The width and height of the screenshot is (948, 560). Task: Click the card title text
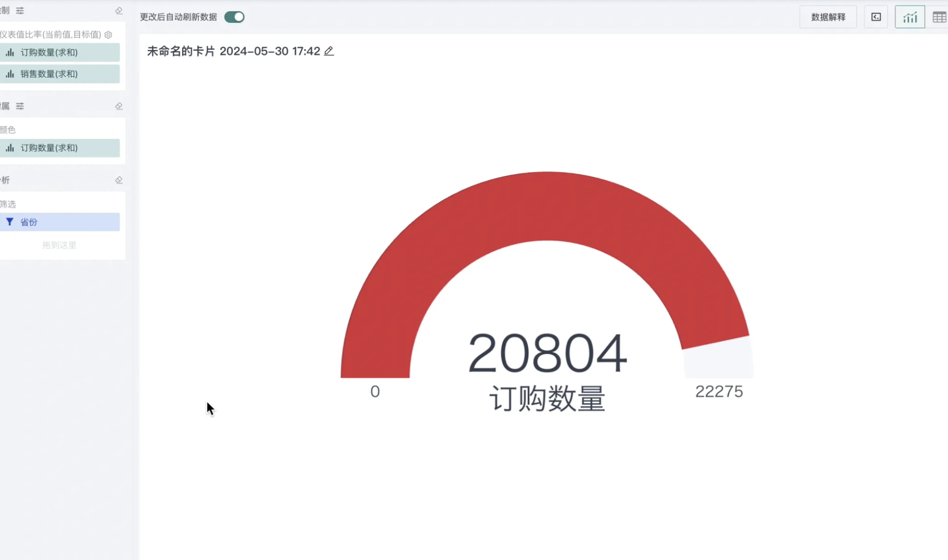coord(234,51)
